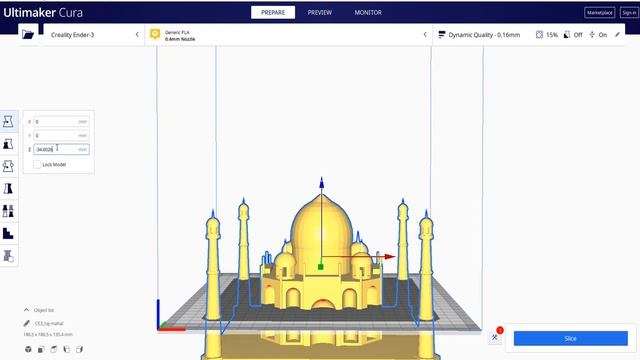Collapse the Object list panel
Viewport: 640px width, 360px height.
[x=27, y=310]
